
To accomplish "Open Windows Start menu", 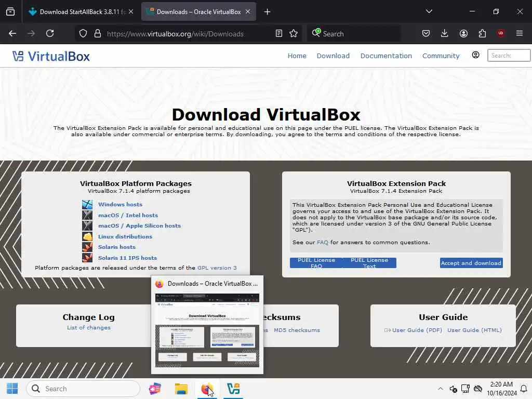I will coord(12,389).
